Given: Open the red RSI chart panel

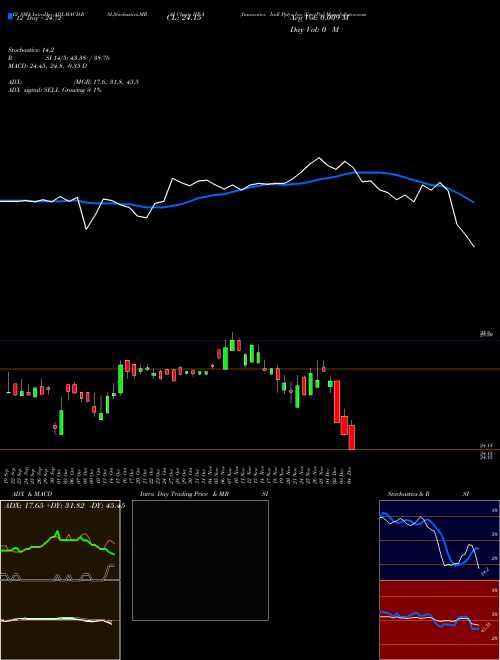Looking at the screenshot, I should pyautogui.click(x=439, y=620).
